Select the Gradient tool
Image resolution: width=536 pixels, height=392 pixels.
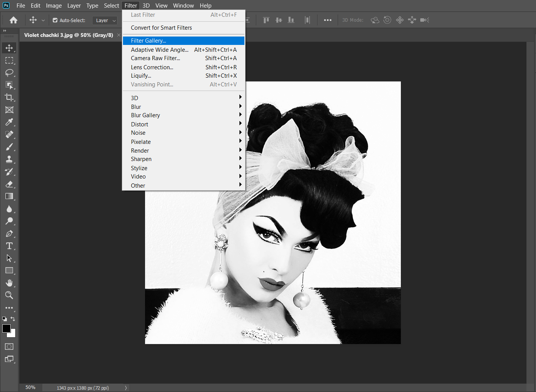(9, 196)
